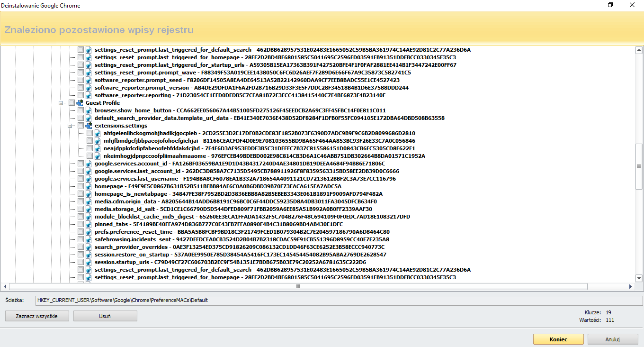The image size is (644, 347).
Task: Check the extensions.settings key checkbox
Action: click(80, 126)
